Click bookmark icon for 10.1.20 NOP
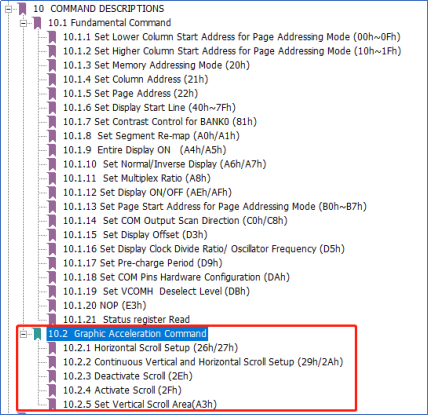429x416 pixels. pos(52,306)
